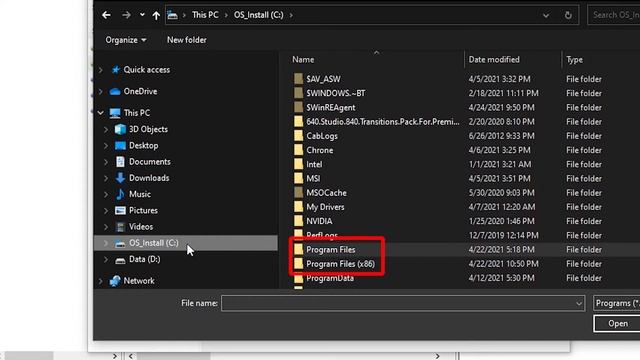The height and width of the screenshot is (360, 640).
Task: Select NVIDIA folder icon
Action: 299,221
